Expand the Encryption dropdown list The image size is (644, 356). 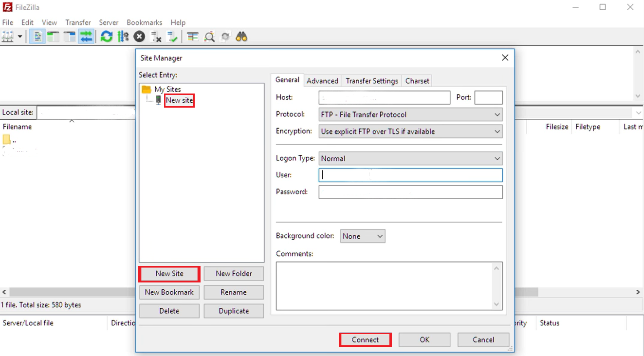click(x=410, y=131)
